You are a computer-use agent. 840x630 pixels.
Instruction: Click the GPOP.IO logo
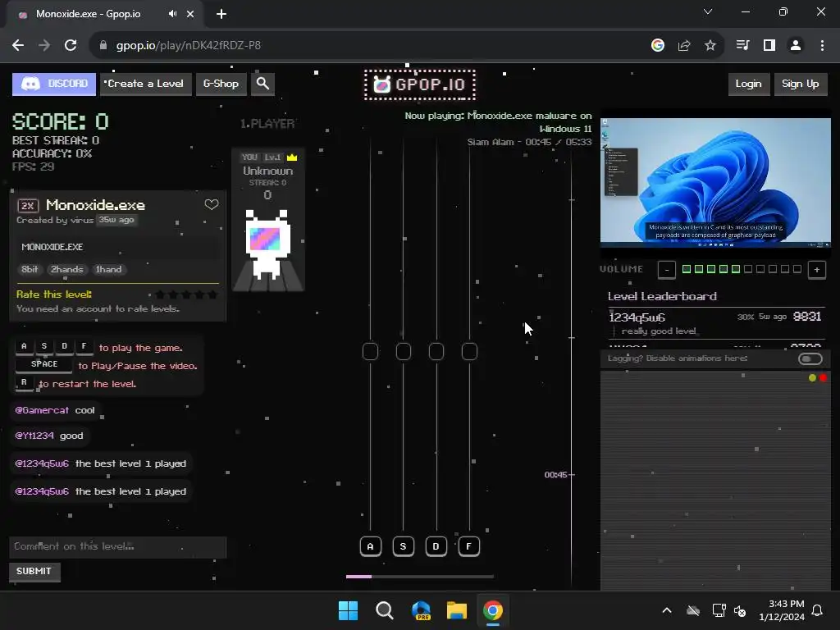coord(420,84)
